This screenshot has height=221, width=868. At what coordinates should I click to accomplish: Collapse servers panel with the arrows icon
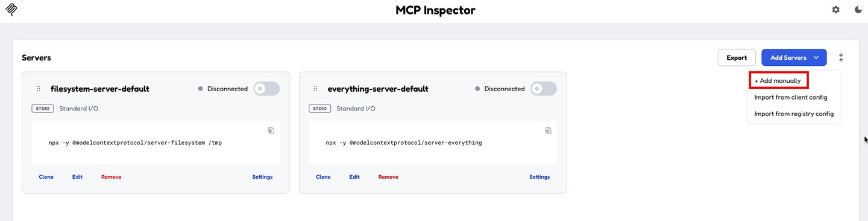pos(841,57)
